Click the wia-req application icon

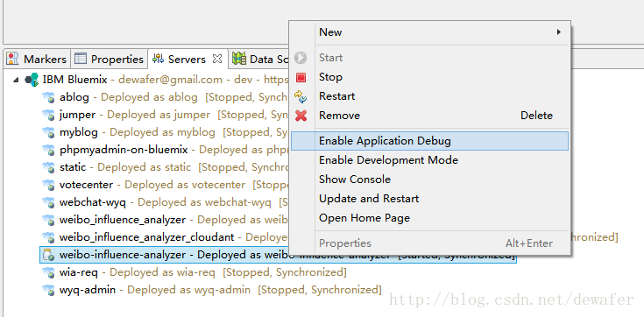48,272
